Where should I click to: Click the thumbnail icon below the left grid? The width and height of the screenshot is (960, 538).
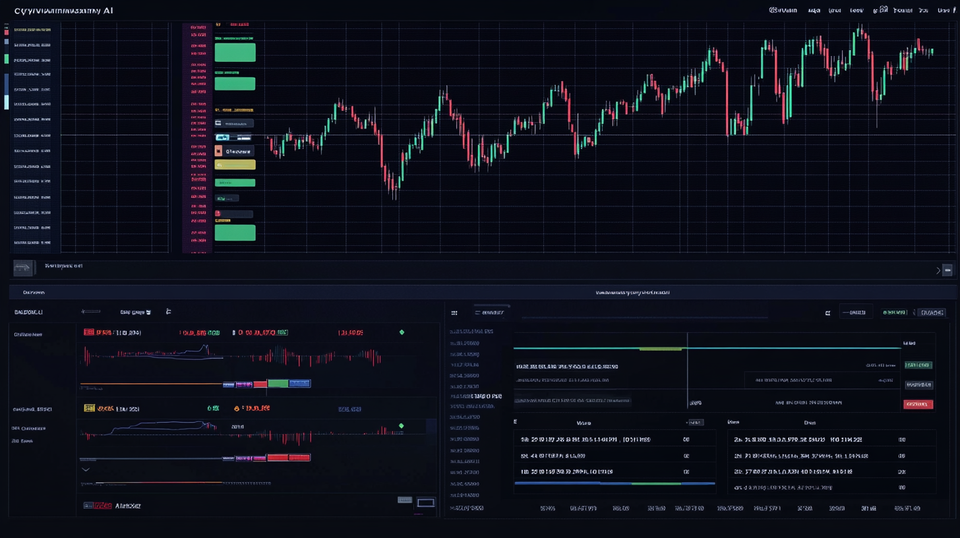tap(25, 266)
